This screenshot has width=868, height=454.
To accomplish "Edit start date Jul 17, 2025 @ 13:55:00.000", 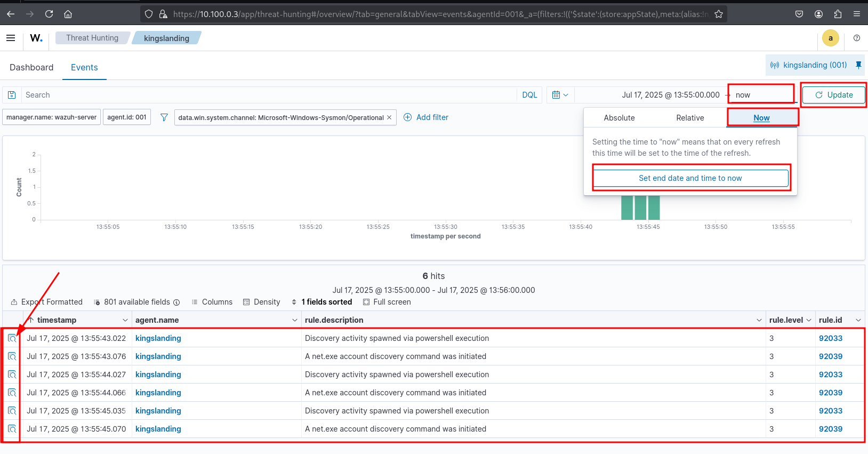I will click(x=670, y=95).
